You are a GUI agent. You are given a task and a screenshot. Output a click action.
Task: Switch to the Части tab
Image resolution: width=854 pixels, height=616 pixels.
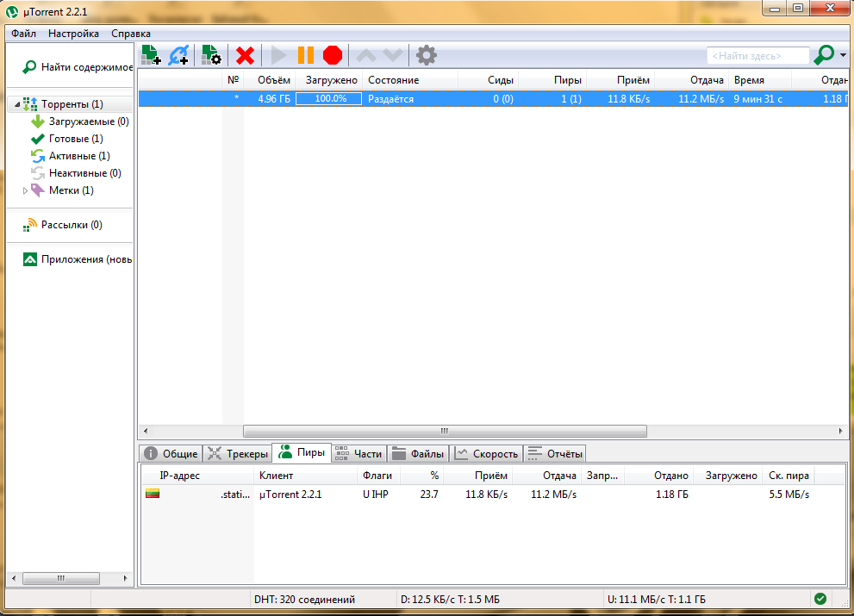(358, 454)
